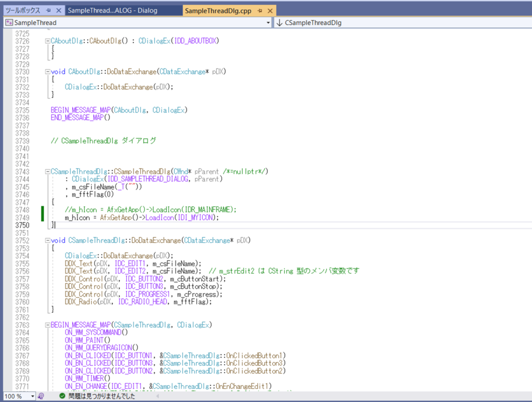This screenshot has height=402, width=532.
Task: Switch to the SampleThread...ALOG - Dialog tab
Action: 112,10
